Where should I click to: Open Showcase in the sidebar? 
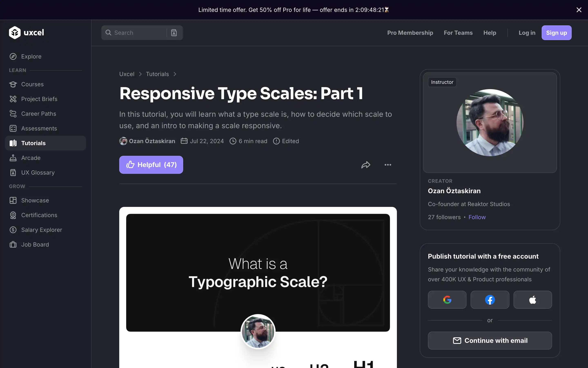coord(46,200)
